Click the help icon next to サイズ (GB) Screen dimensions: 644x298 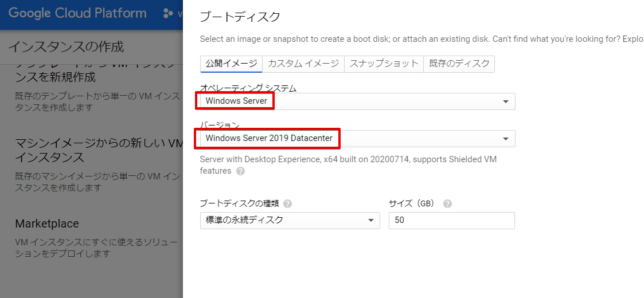coord(448,203)
